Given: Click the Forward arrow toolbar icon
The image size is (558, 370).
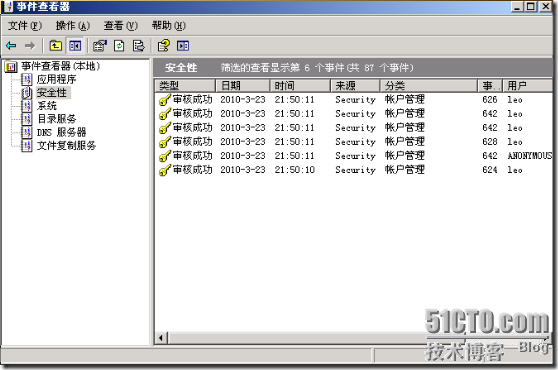Looking at the screenshot, I should [x=30, y=46].
